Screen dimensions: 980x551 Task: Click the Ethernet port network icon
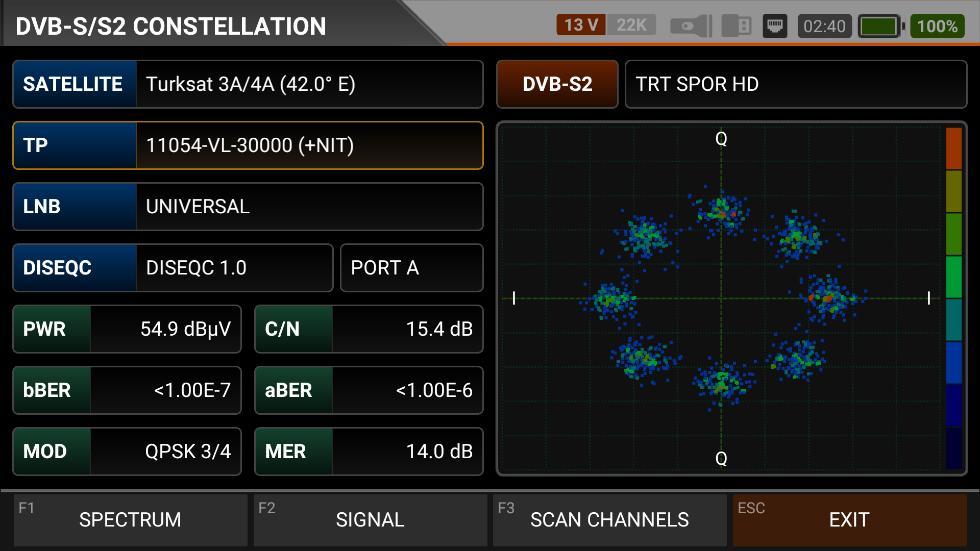tap(775, 26)
